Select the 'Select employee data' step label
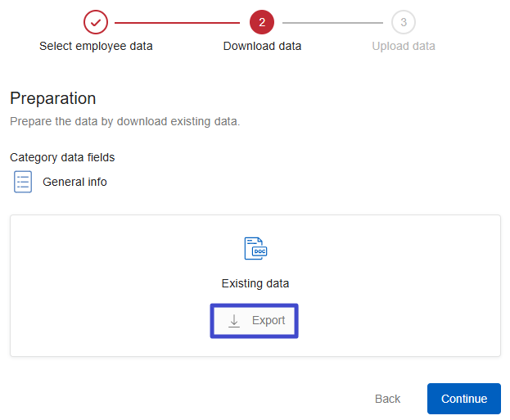This screenshot has width=510, height=420. coord(96,46)
